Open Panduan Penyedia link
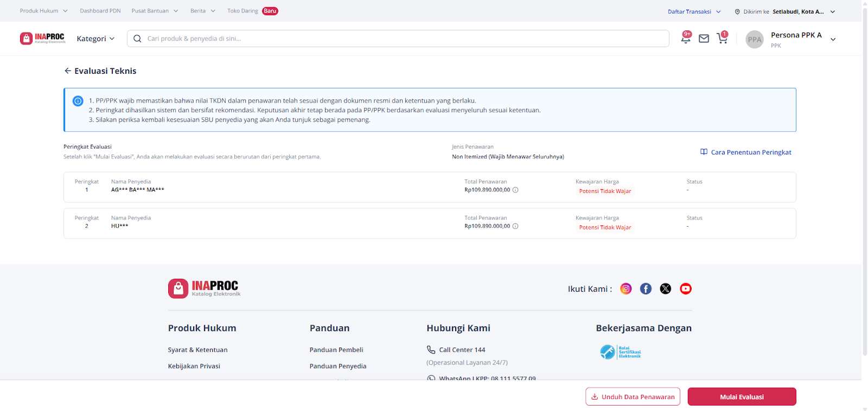Viewport: 868px width, 411px height. click(x=338, y=366)
